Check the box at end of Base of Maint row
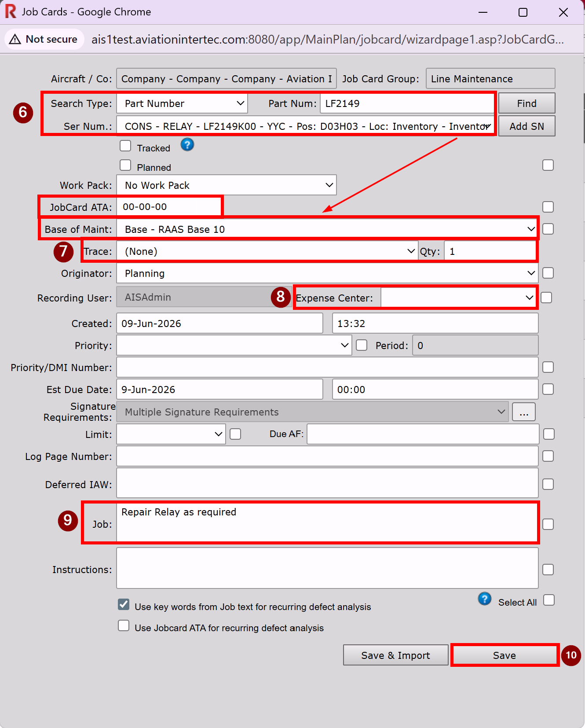Screen dimensions: 585x728 coord(548,229)
